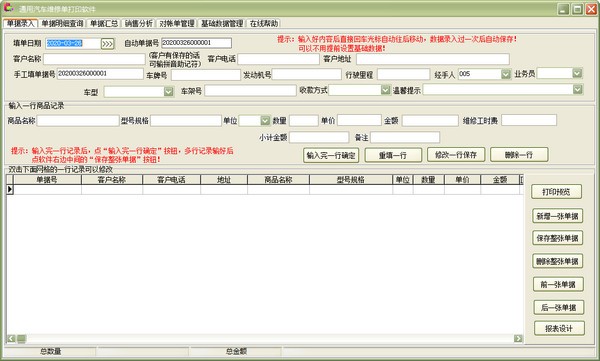Click the grid 商品名称 column header
The height and width of the screenshot is (361, 600).
click(x=278, y=180)
